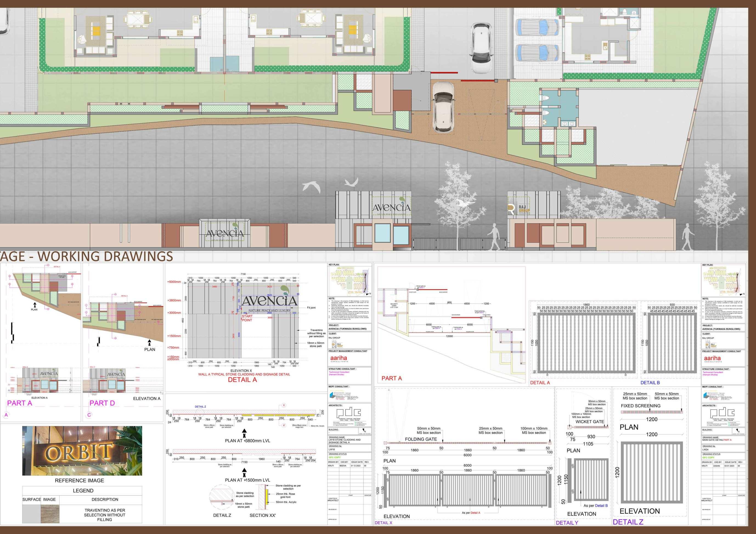The height and width of the screenshot is (534, 756).
Task: Click the REFERENCE IMAGE caption text
Action: (x=79, y=480)
